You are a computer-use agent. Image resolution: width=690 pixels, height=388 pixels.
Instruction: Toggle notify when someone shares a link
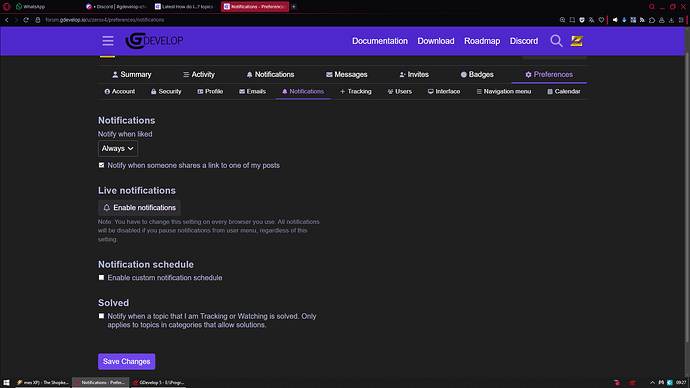[x=101, y=165]
